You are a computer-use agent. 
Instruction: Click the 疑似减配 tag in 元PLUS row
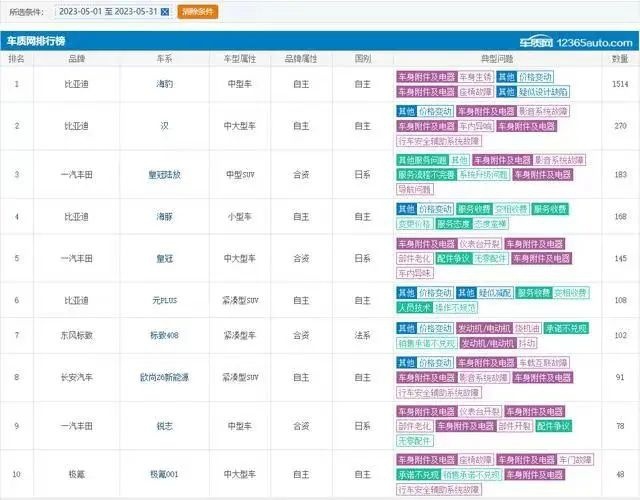tap(495, 293)
